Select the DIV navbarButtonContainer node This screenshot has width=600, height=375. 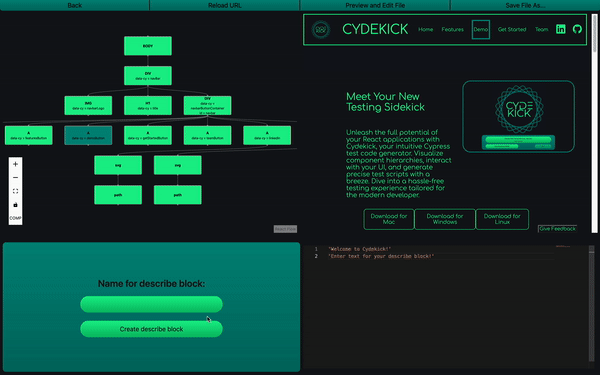tap(207, 106)
